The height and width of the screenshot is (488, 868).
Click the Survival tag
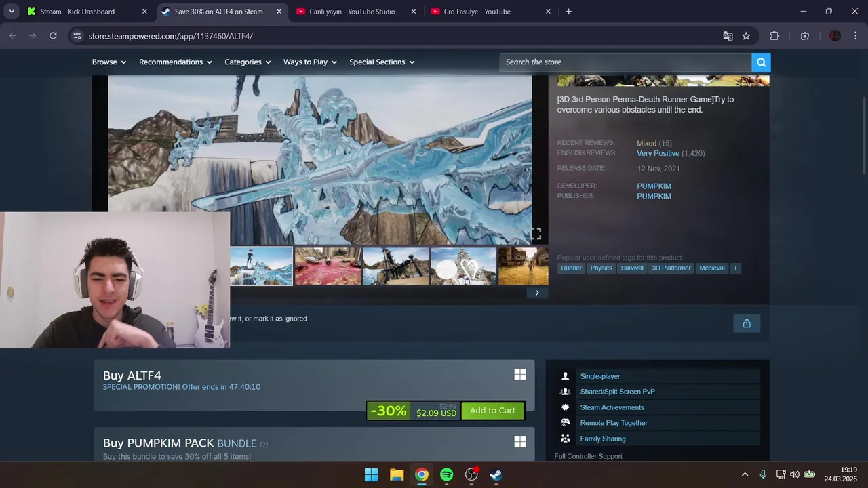pyautogui.click(x=632, y=268)
